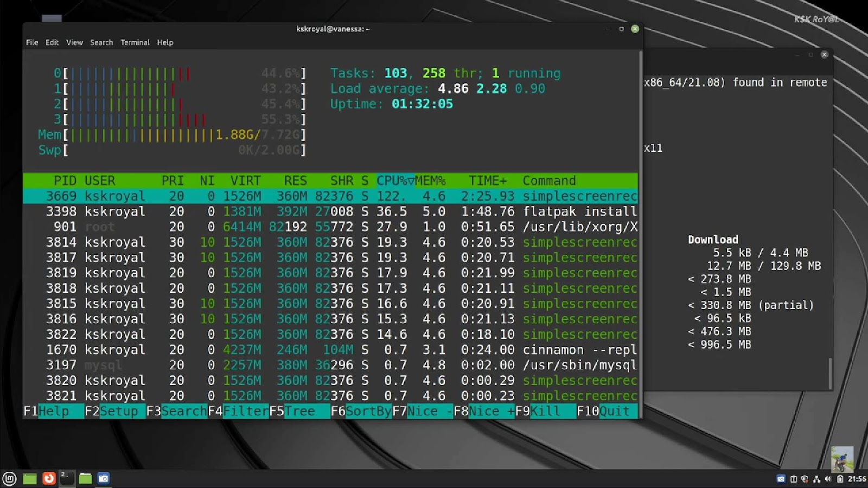This screenshot has width=868, height=488.
Task: Sort by the TIME+ column header
Action: [x=488, y=181]
